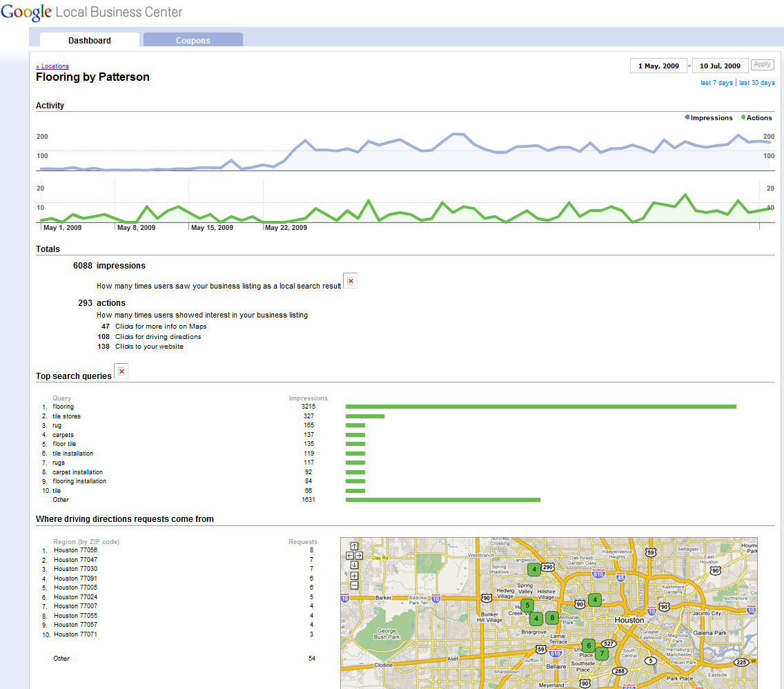This screenshot has height=689, width=784.
Task: Click the Google logo
Action: (26, 12)
